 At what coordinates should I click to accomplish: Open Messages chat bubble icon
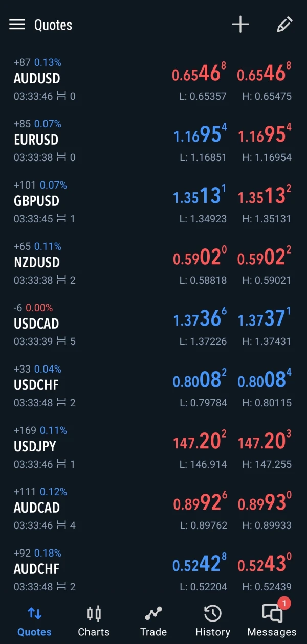(x=272, y=613)
